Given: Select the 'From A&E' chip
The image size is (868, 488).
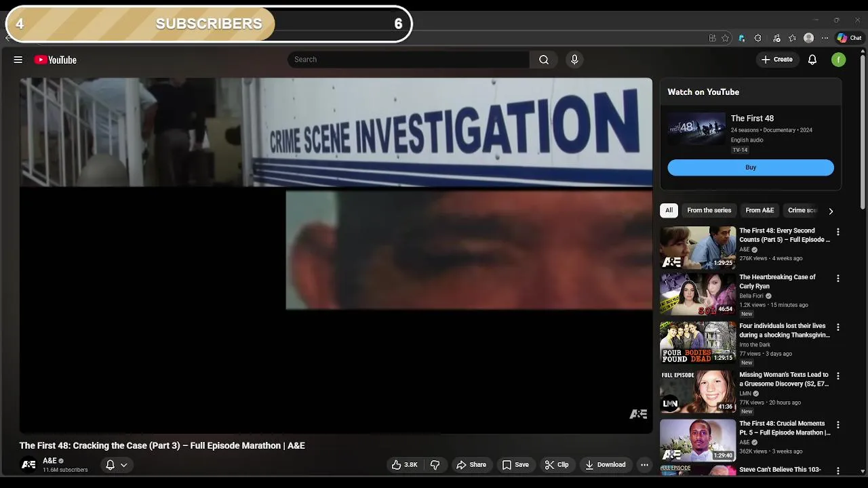Looking at the screenshot, I should pyautogui.click(x=759, y=210).
